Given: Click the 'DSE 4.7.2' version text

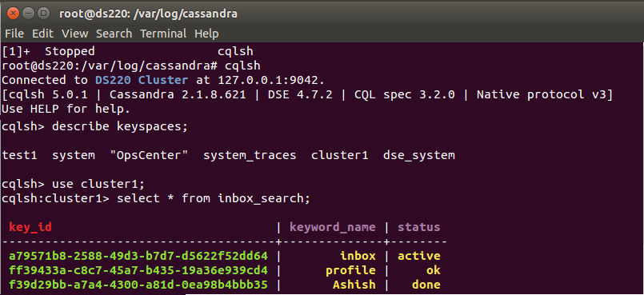Looking at the screenshot, I should click(300, 95).
